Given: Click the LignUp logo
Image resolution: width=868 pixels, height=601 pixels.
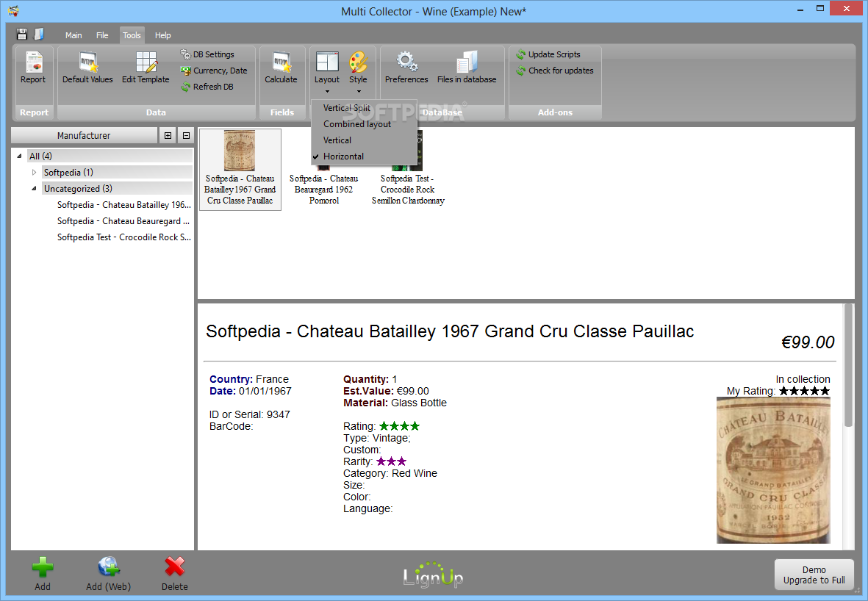Looking at the screenshot, I should (433, 575).
